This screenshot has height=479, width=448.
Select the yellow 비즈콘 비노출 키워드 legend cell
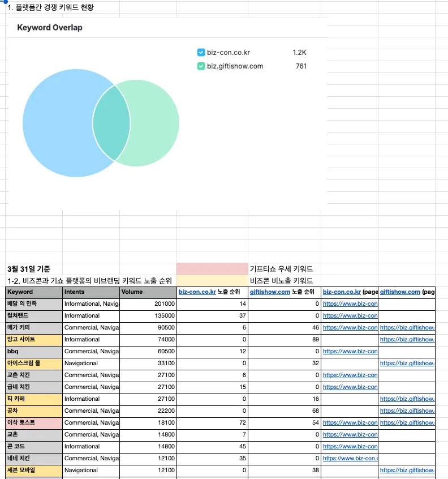(x=212, y=281)
